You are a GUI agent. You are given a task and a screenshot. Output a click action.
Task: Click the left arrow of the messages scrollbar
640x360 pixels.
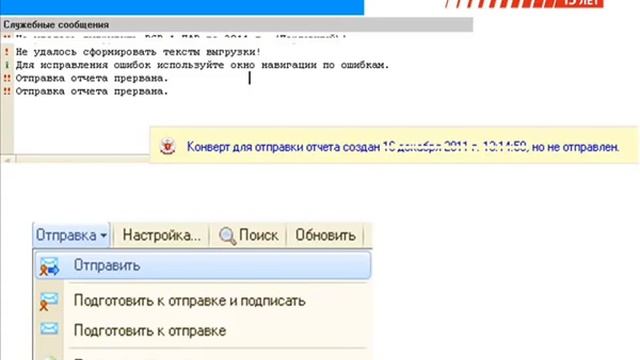coord(7,160)
